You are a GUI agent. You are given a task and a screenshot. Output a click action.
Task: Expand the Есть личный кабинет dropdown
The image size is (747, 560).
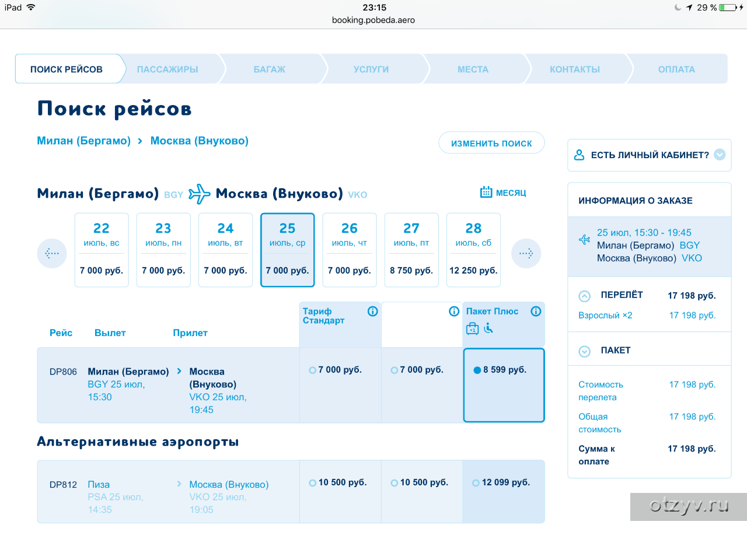click(x=720, y=155)
